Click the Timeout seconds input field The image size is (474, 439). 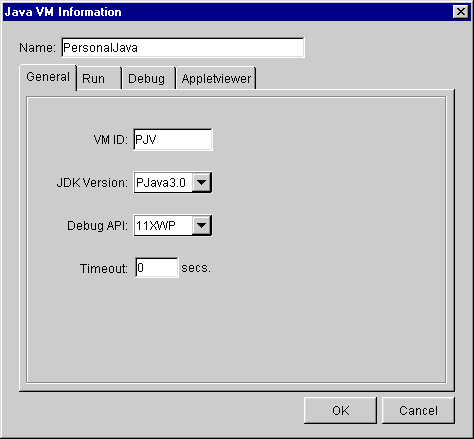pos(157,268)
